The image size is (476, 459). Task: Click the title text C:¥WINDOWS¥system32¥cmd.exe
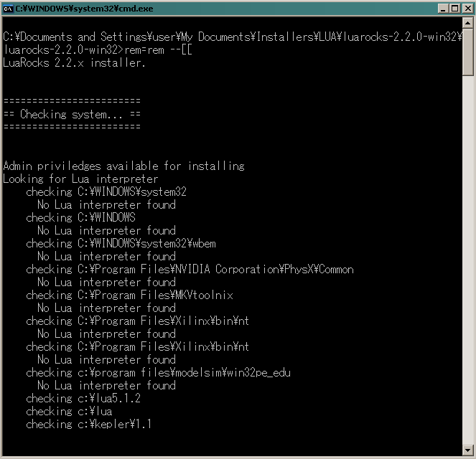tap(85, 9)
